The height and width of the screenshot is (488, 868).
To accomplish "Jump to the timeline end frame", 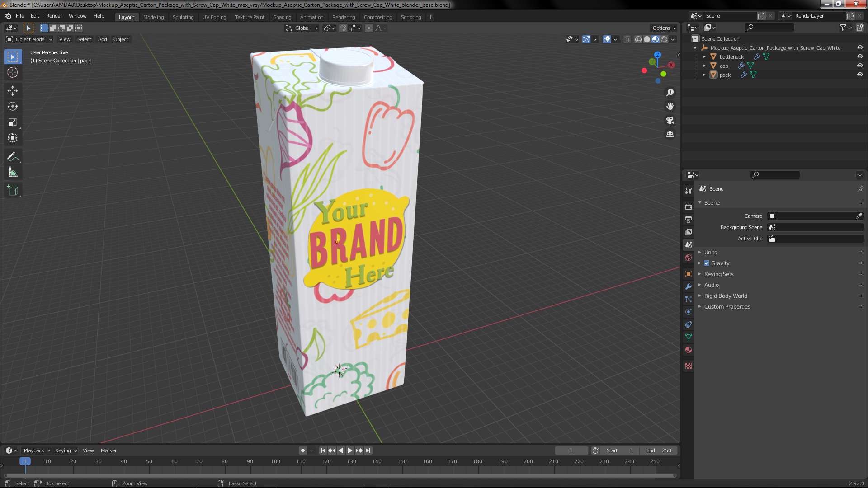I will click(368, 450).
